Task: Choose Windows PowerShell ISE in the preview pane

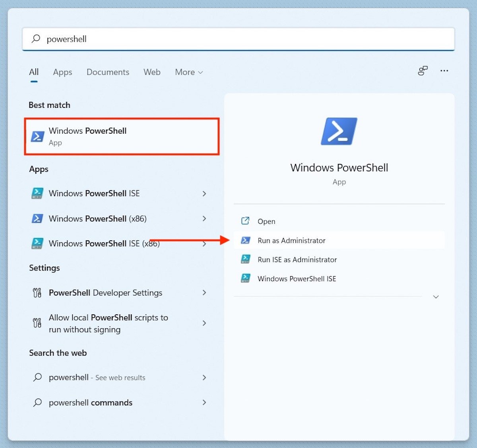Action: 339,279
